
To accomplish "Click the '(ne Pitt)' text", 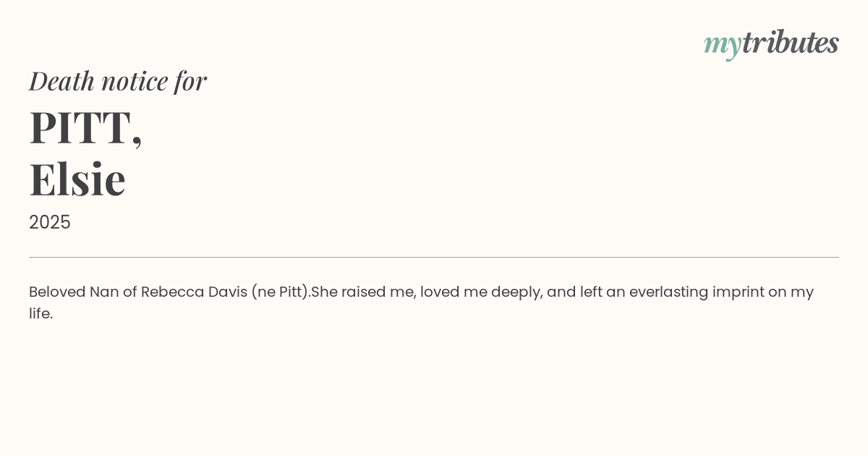I will coord(281,292).
